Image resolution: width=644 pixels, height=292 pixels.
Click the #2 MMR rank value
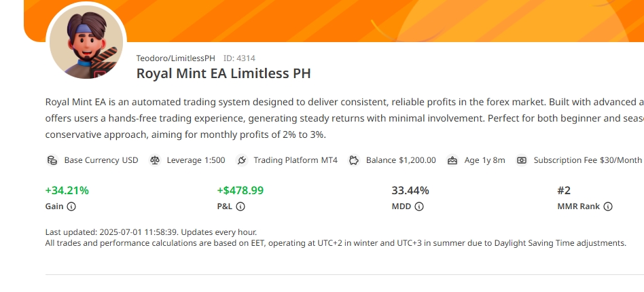pos(564,191)
